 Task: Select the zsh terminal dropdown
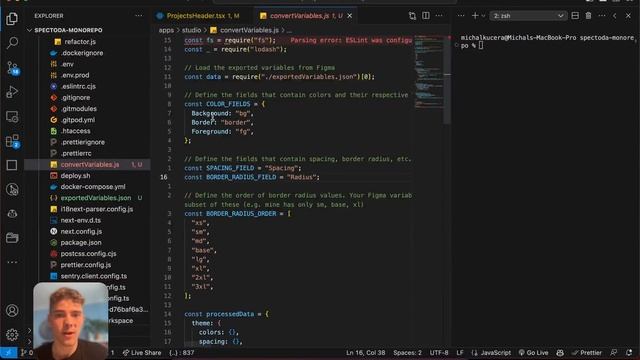tap(527, 16)
